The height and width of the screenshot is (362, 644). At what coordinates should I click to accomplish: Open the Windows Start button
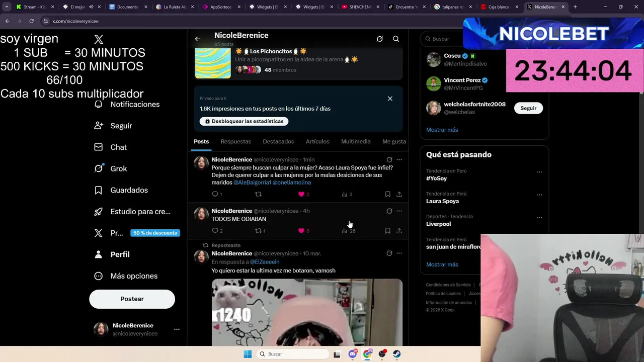[x=248, y=354]
